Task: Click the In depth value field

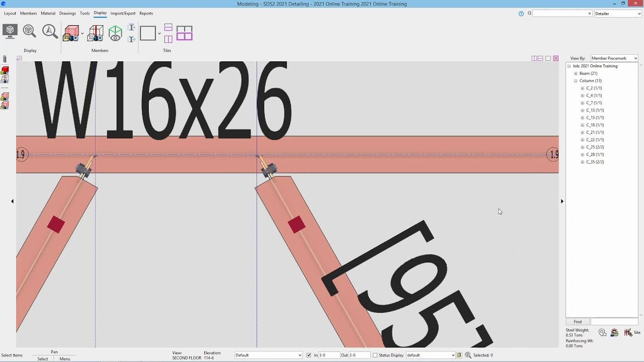Action: (x=329, y=355)
